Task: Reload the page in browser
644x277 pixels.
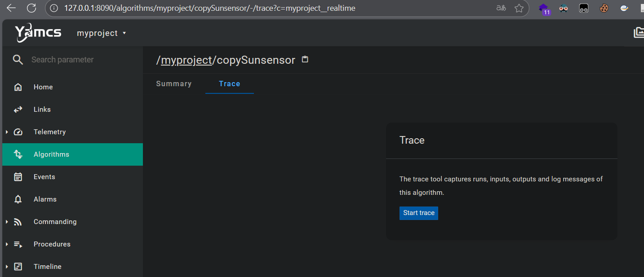Action: click(x=31, y=8)
